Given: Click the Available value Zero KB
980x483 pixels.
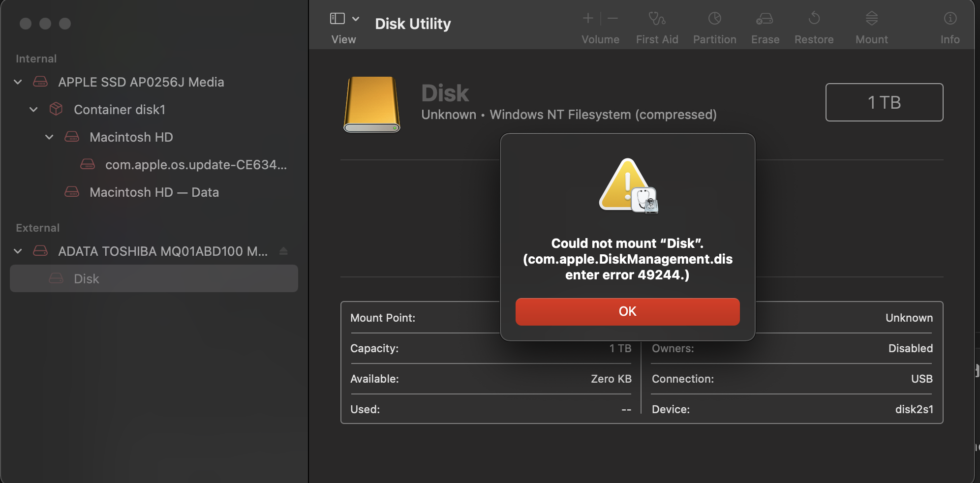Looking at the screenshot, I should coord(611,379).
